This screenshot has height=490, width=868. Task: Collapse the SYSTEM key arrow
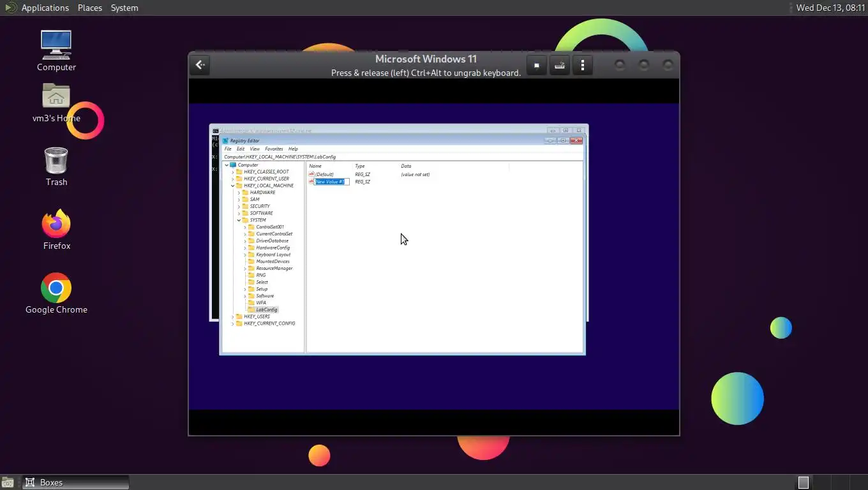pyautogui.click(x=239, y=220)
